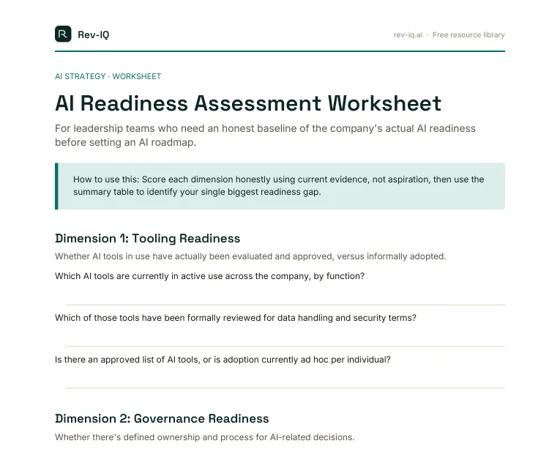
Task: Click the 'Dimension 1: Tooling Readiness' heading
Action: click(148, 238)
